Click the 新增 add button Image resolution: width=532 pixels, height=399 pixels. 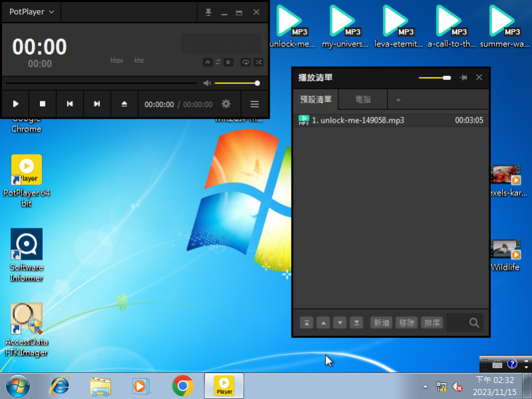382,322
